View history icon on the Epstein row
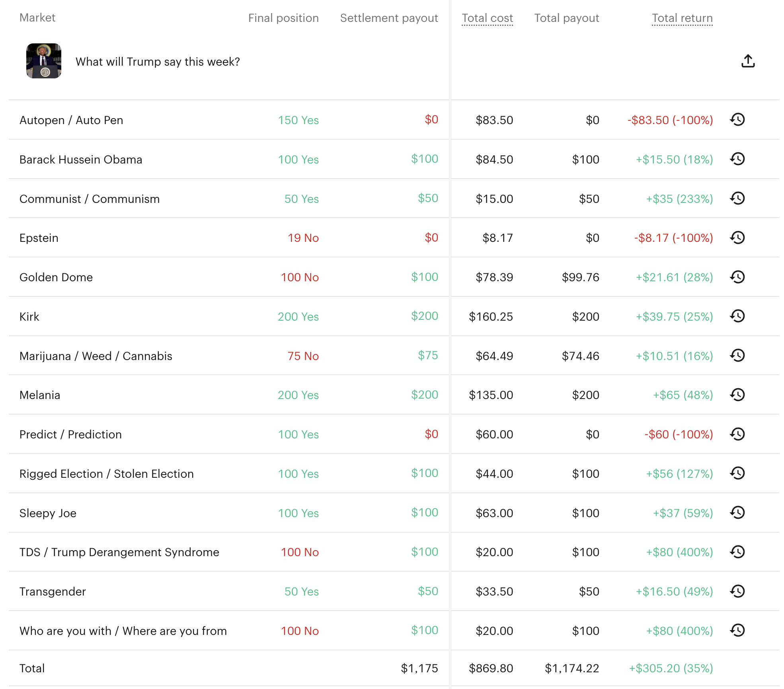 click(738, 237)
